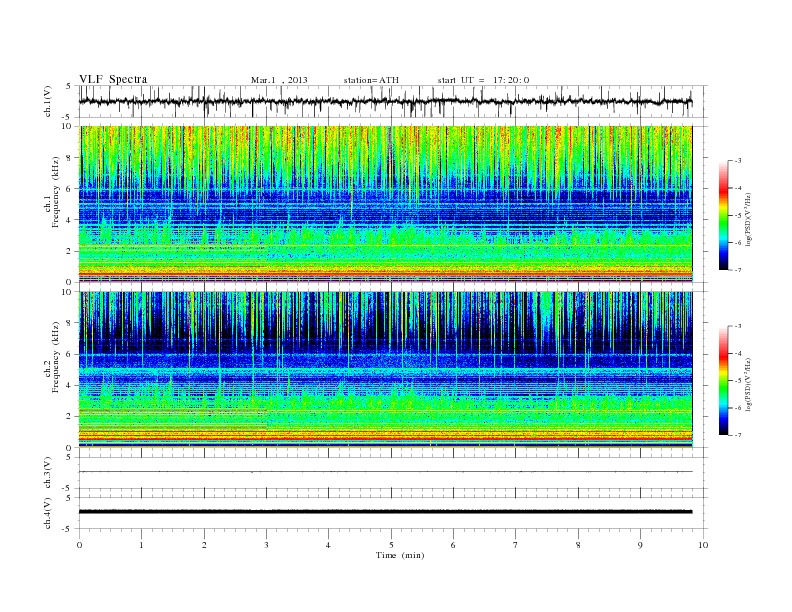Click the "-5" tick on ch.2 colorbar
792x612 pixels.
pyautogui.click(x=738, y=381)
